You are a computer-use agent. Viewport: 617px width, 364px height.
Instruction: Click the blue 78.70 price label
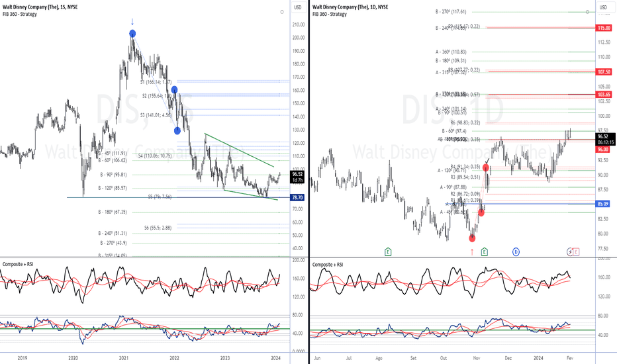(x=297, y=198)
